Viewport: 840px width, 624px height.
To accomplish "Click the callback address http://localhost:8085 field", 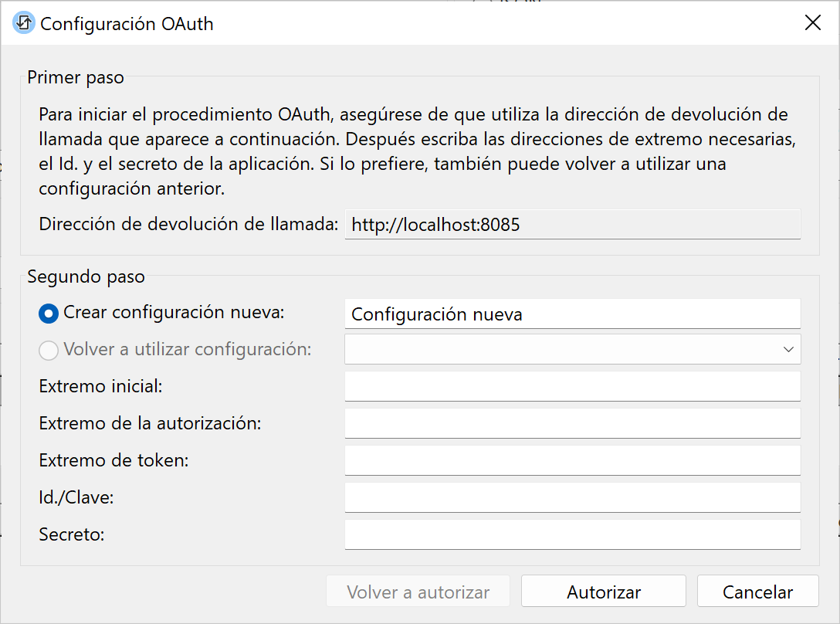I will coord(571,225).
